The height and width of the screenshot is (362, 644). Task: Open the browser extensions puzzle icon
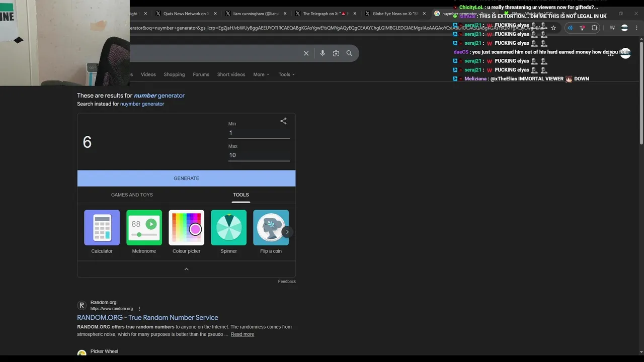coord(594,28)
